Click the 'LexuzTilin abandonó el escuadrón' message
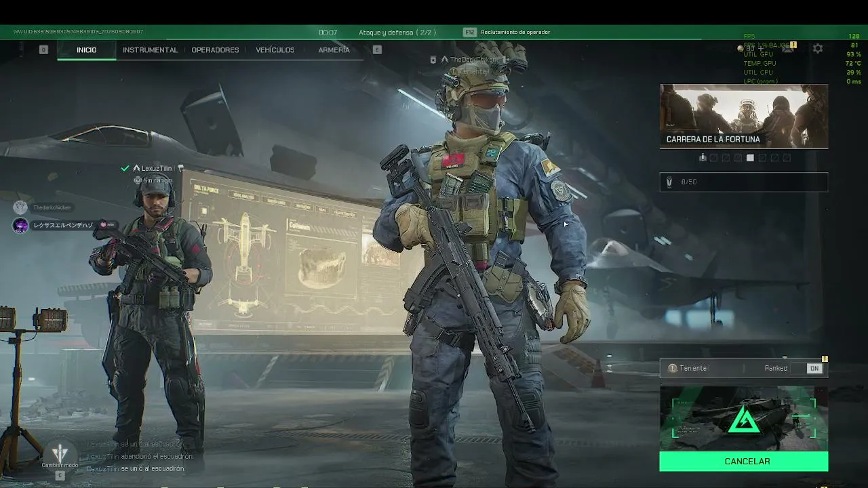Image resolution: width=868 pixels, height=488 pixels. tap(140, 456)
